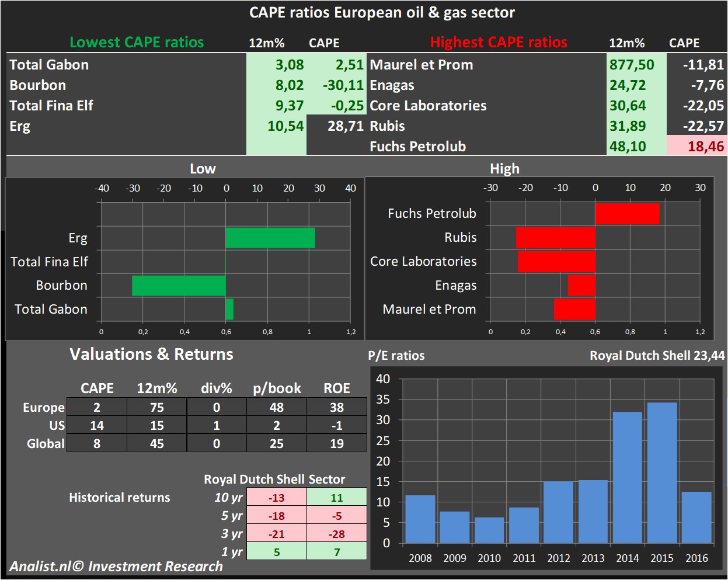
Task: Click the Erg 12m% value 10,54
Action: (285, 126)
